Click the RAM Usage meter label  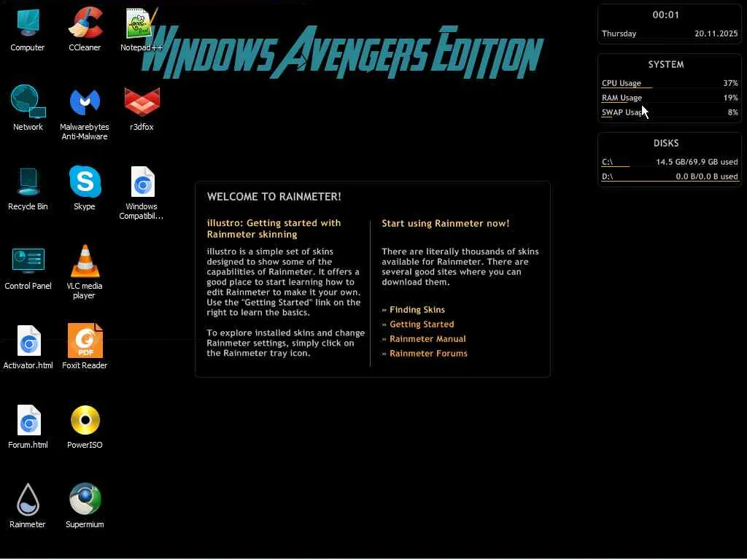click(622, 98)
